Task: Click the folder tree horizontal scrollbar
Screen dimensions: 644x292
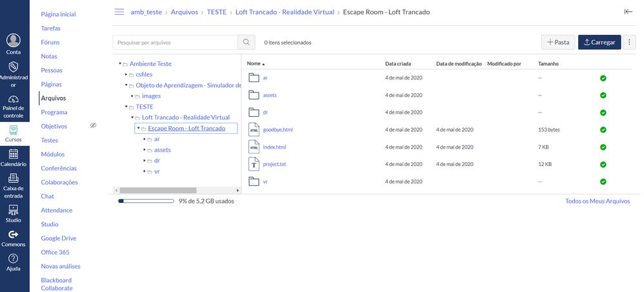Action: click(x=157, y=191)
